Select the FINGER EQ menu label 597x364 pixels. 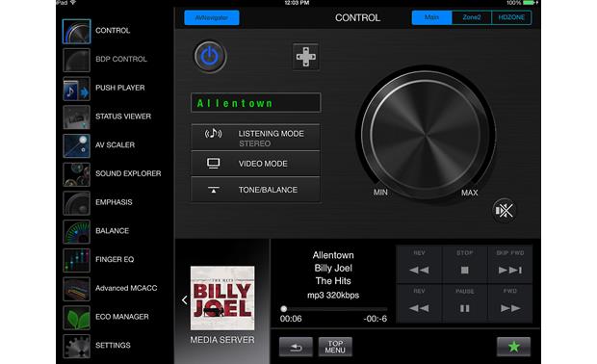pos(115,259)
